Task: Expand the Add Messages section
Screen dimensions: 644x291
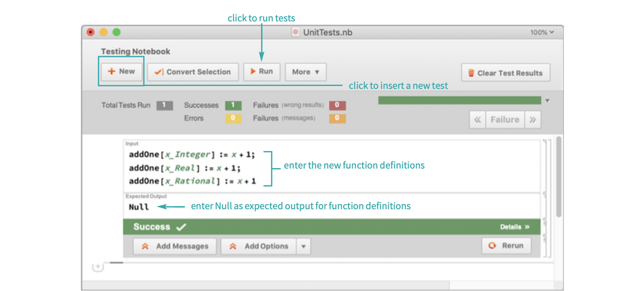Action: point(175,247)
